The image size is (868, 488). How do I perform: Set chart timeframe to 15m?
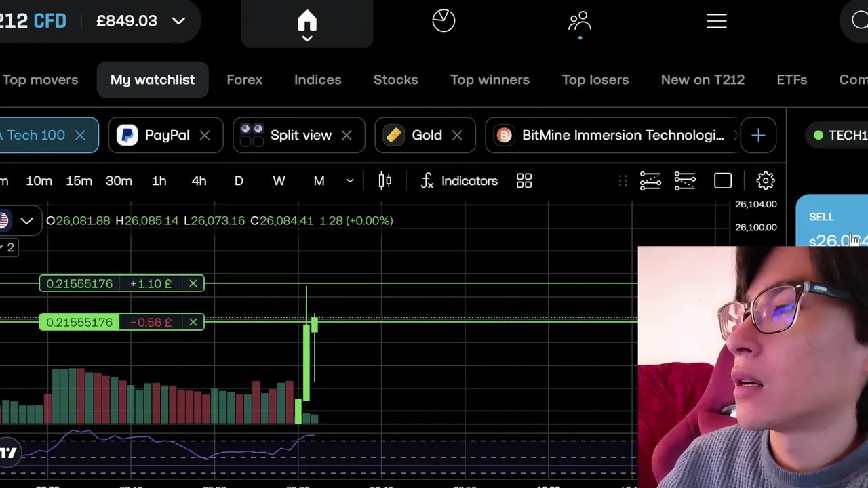pos(79,181)
